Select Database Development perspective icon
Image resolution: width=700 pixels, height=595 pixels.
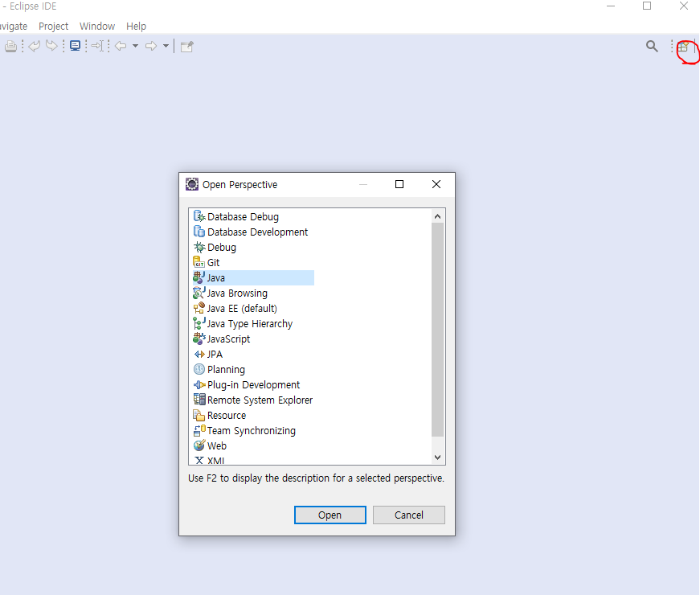click(x=199, y=232)
